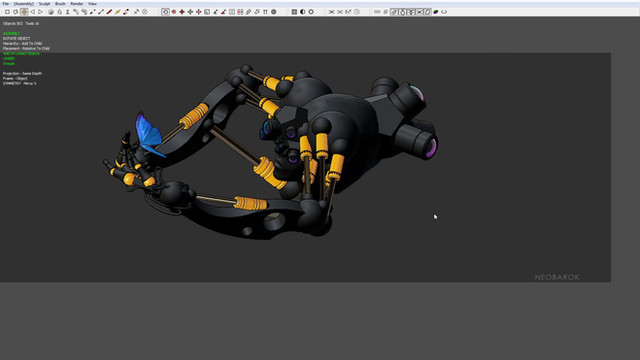Select the yellow line brush icon
This screenshot has height=360, width=640.
click(x=118, y=12)
